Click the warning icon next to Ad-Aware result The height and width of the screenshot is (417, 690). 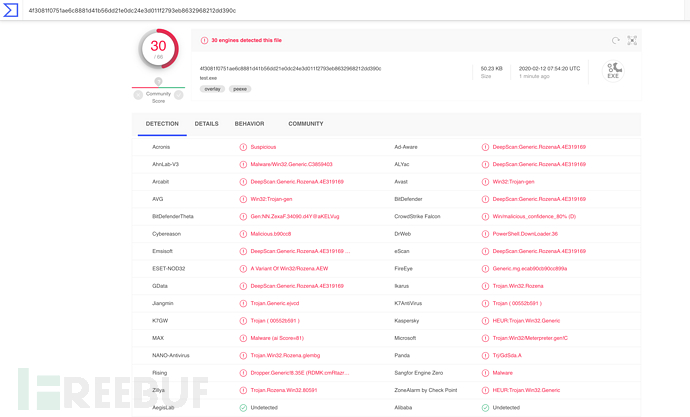click(x=485, y=147)
